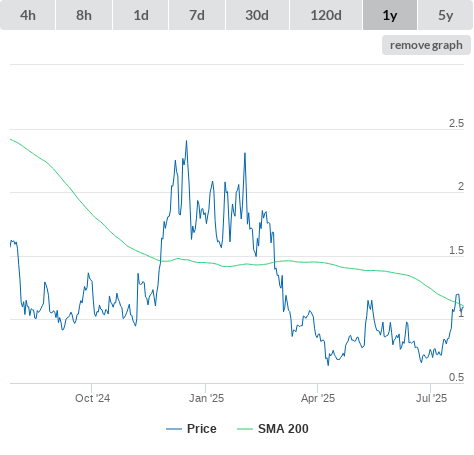Click the 2.5 y-axis value
The image size is (474, 455).
[x=456, y=123]
